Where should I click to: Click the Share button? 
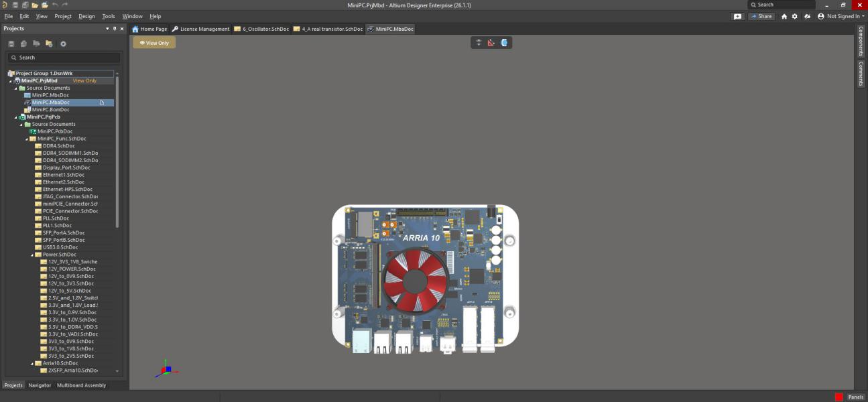click(x=761, y=16)
